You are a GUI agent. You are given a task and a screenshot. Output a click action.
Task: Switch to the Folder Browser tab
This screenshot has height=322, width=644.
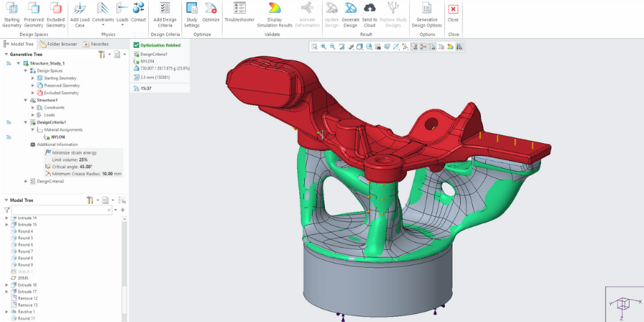coord(59,44)
